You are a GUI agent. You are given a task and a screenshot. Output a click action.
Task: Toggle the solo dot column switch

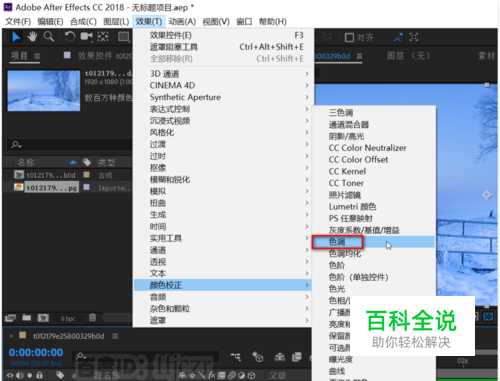pyautogui.click(x=30, y=375)
